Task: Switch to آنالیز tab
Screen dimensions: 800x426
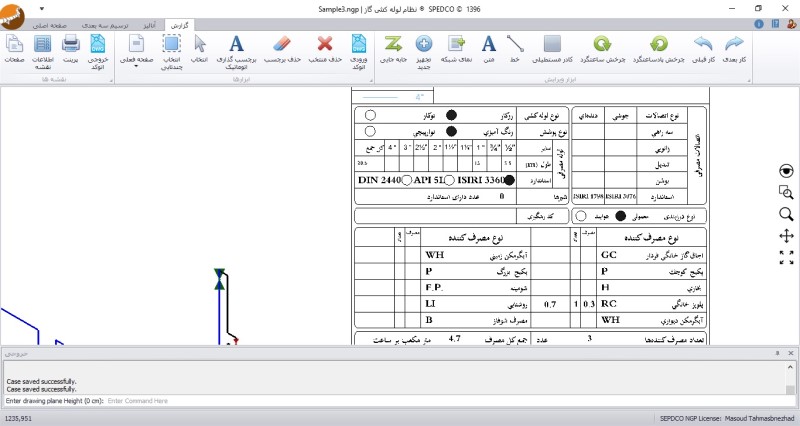Action: click(149, 25)
